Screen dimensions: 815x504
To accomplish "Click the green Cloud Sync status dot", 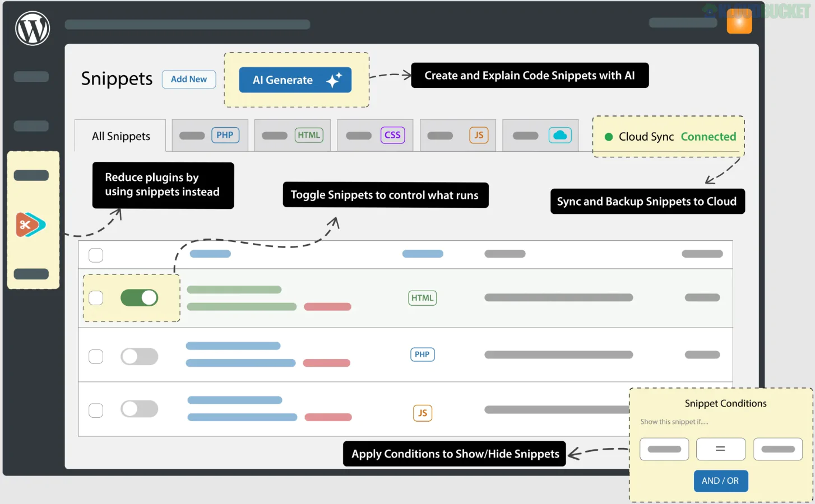I will pyautogui.click(x=608, y=137).
